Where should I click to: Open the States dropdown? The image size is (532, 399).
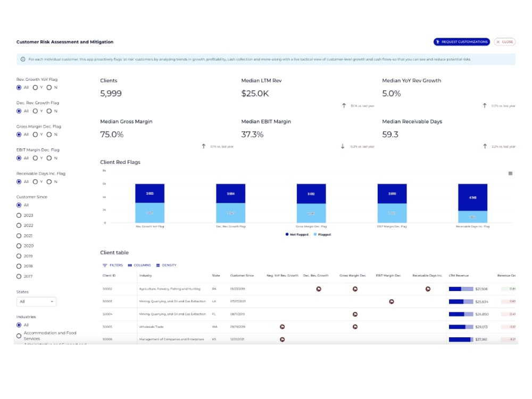36,301
